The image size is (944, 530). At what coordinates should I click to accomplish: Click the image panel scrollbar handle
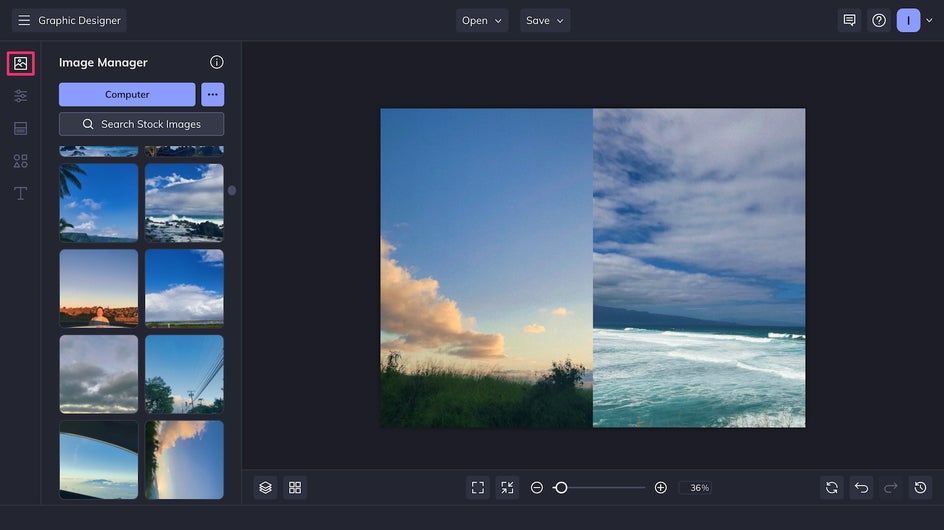[x=232, y=190]
